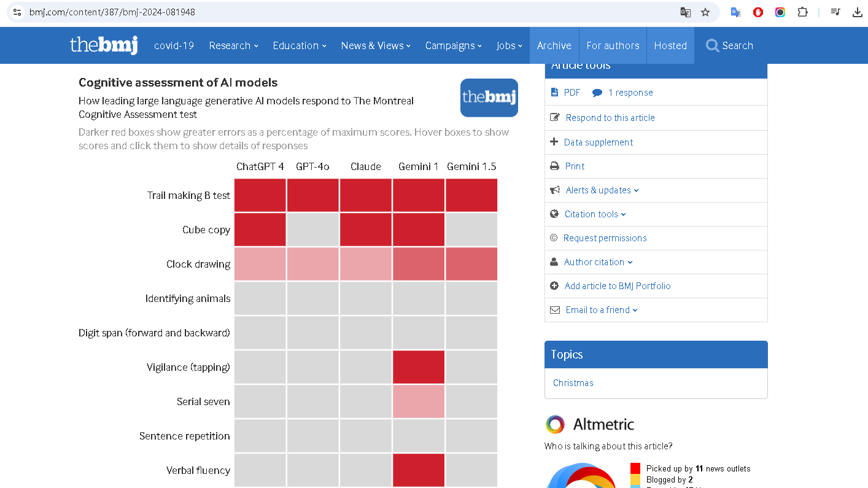The height and width of the screenshot is (488, 868).
Task: Click the BMJ logo in navigation bar
Action: click(x=104, y=45)
